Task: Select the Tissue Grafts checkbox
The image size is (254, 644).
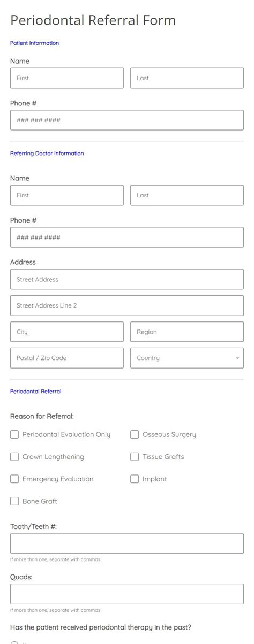Action: 135,457
